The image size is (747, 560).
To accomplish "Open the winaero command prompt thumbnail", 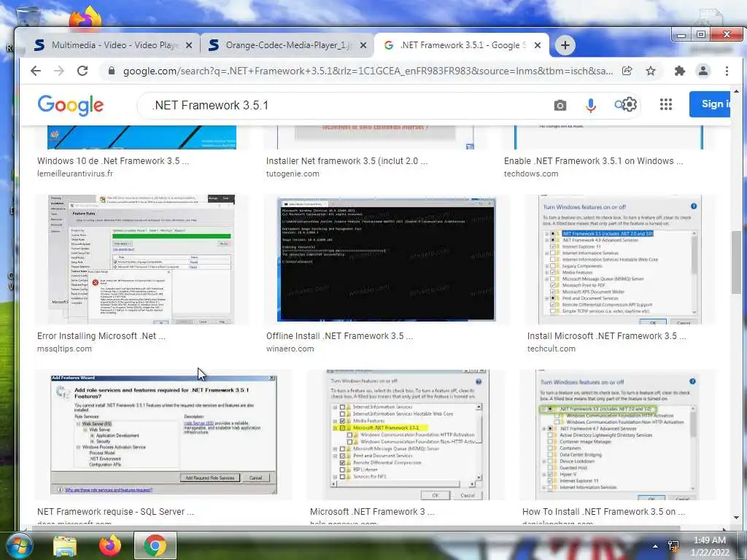I will tap(387, 260).
